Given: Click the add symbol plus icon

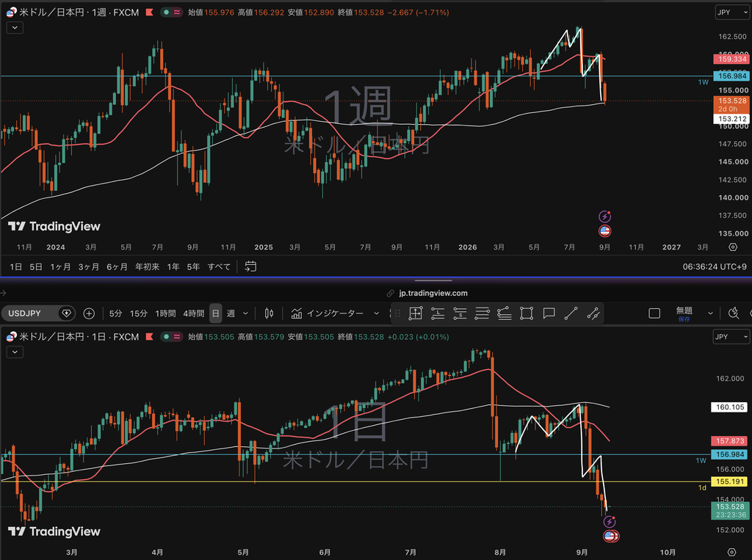Looking at the screenshot, I should tap(89, 313).
